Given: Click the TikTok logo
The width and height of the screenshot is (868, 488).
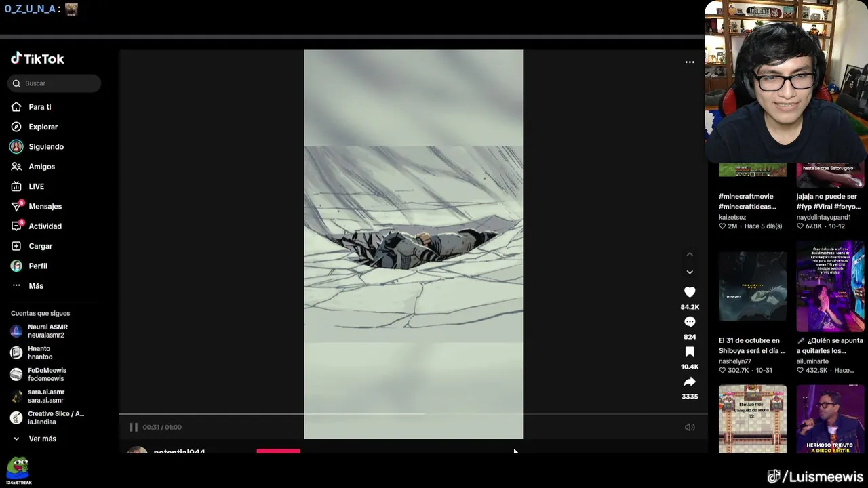Looking at the screenshot, I should pyautogui.click(x=37, y=59).
